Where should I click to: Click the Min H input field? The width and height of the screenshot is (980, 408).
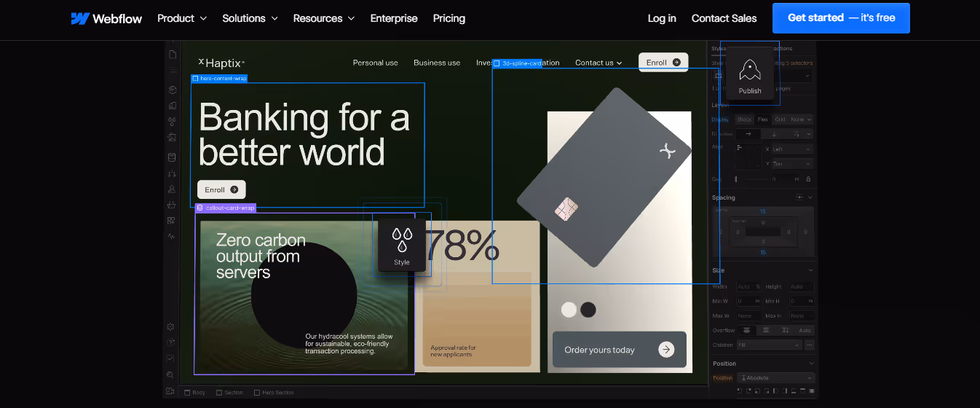click(802, 301)
